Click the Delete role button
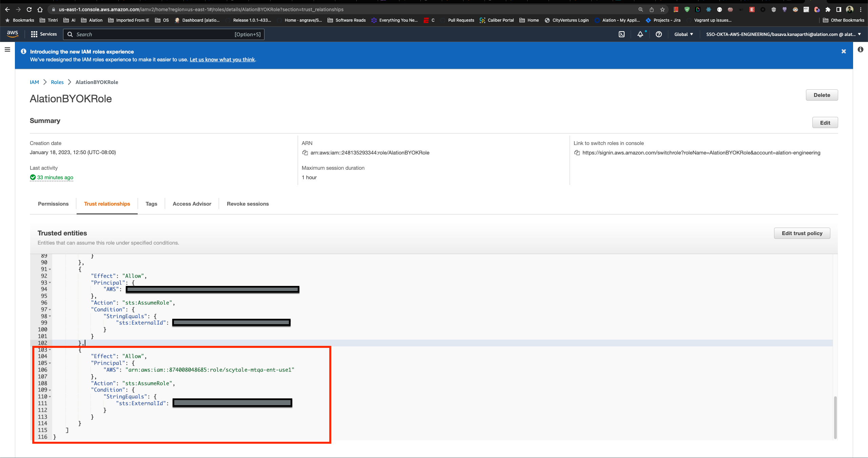Screen dimensions: 868x458 pos(822,95)
